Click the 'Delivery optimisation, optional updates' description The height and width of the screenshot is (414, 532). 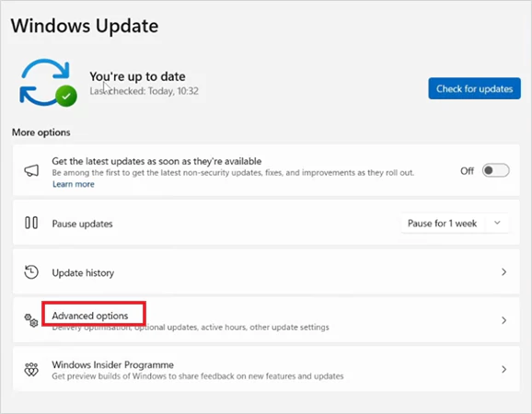(x=191, y=328)
